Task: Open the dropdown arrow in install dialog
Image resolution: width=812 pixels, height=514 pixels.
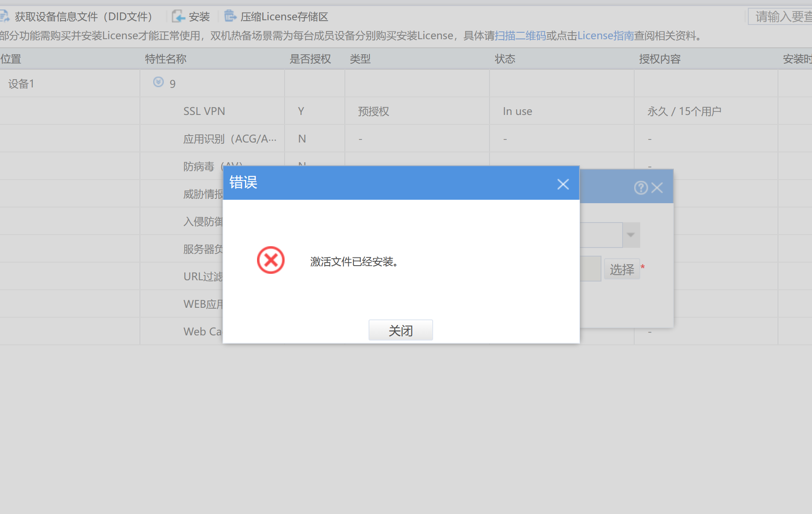Action: (x=631, y=235)
